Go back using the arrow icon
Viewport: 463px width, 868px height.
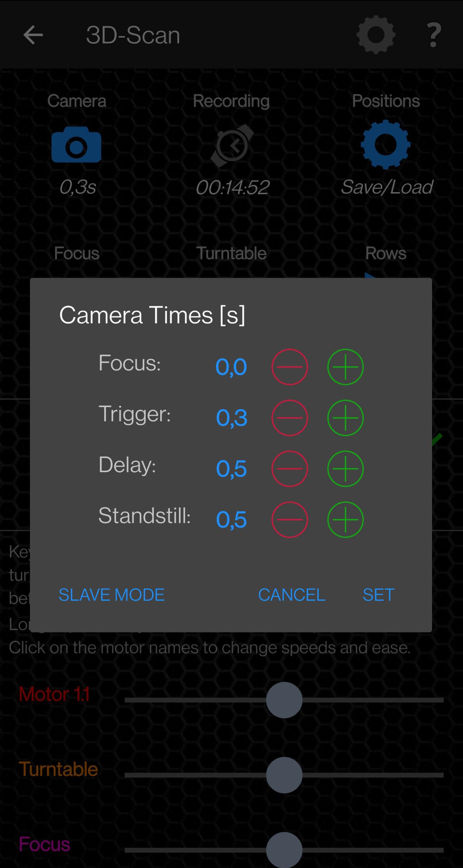pyautogui.click(x=33, y=35)
